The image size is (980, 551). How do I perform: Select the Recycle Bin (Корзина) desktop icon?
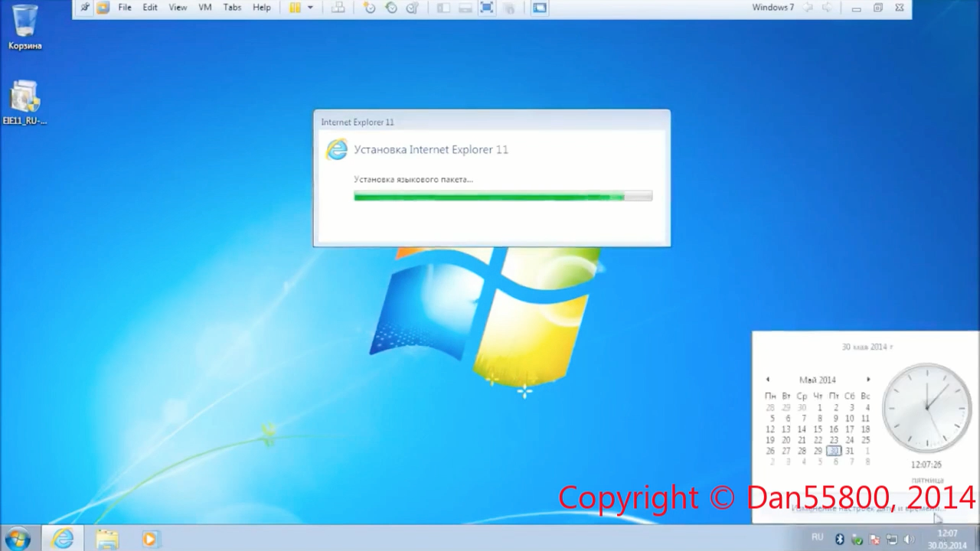tap(25, 26)
